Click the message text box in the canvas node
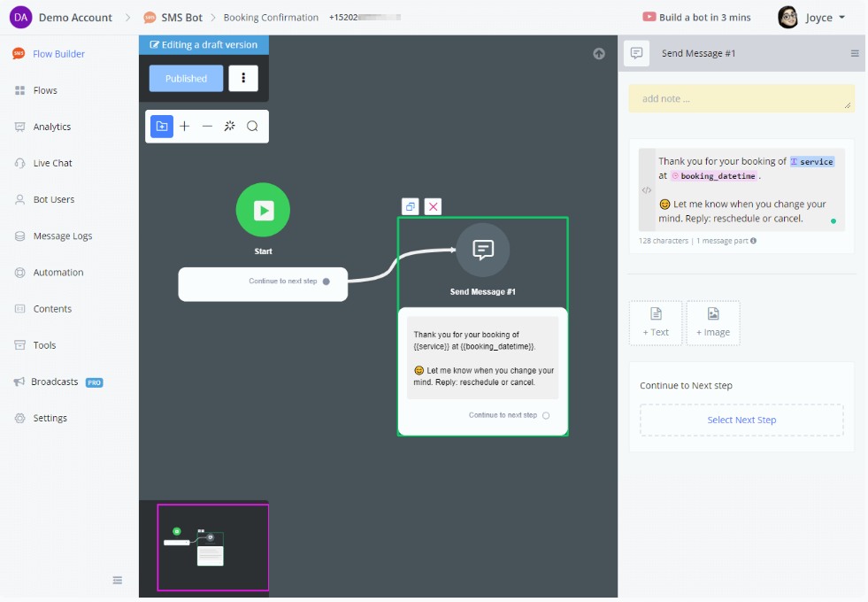 click(483, 358)
